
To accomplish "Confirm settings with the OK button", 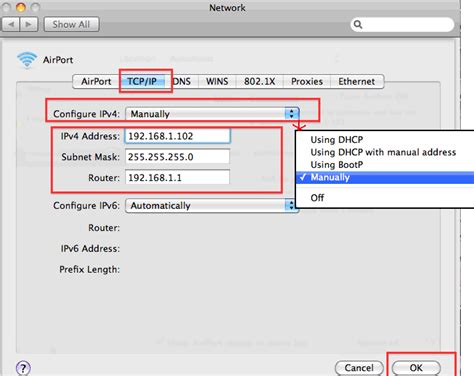I will [x=416, y=368].
